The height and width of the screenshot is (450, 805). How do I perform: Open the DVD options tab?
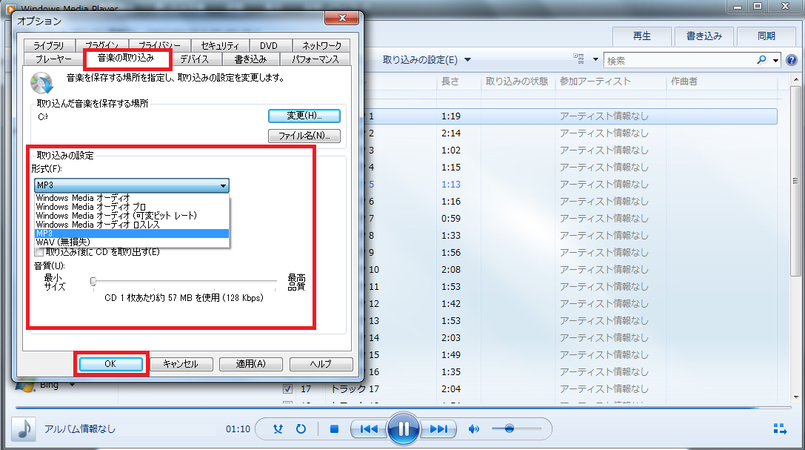[x=269, y=45]
